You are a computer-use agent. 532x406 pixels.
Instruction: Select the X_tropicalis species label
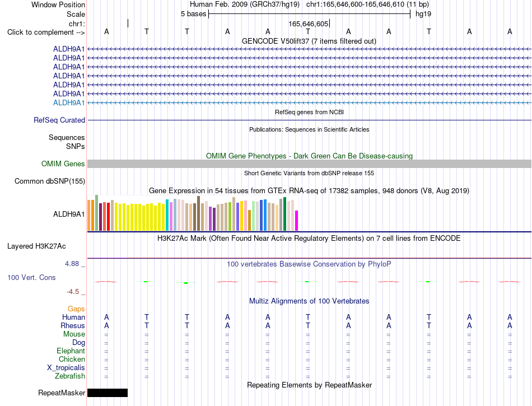tap(66, 368)
